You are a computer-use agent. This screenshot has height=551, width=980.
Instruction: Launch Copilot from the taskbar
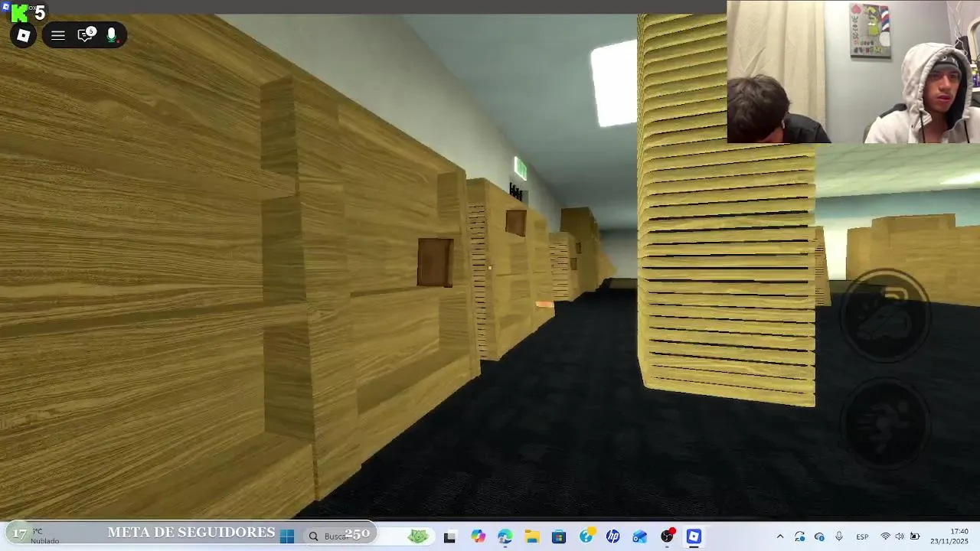coord(478,536)
